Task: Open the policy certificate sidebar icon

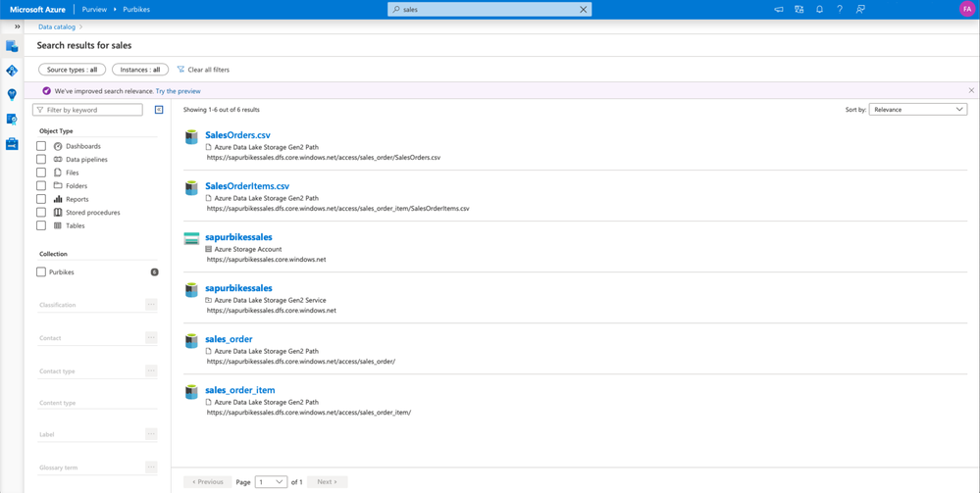Action: (x=12, y=119)
